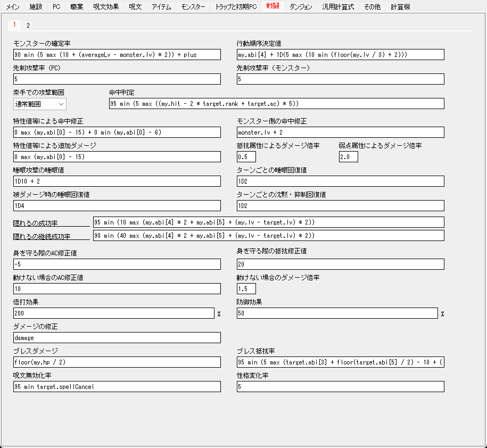Select the 戦闘 tab
The image size is (487, 448).
273,6
